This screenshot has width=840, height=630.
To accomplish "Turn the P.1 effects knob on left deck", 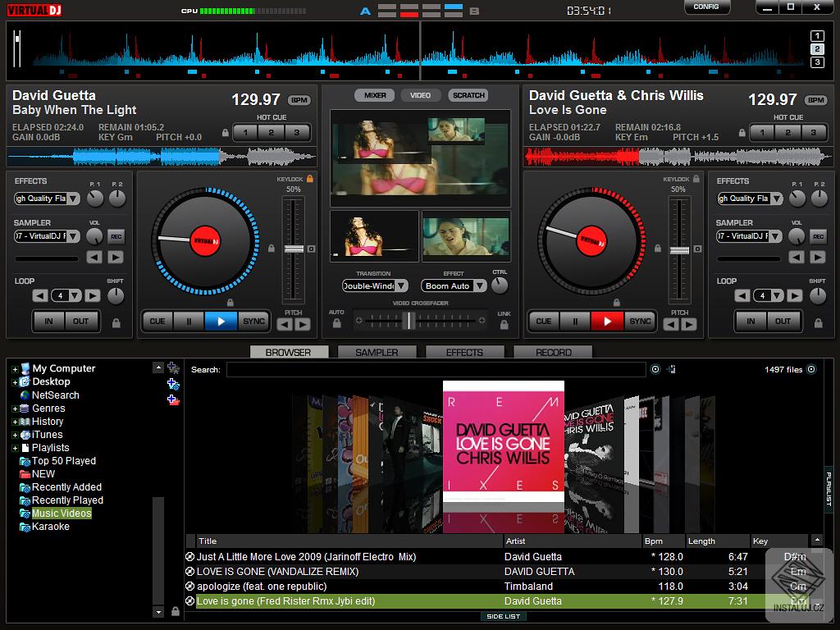I will [x=95, y=198].
